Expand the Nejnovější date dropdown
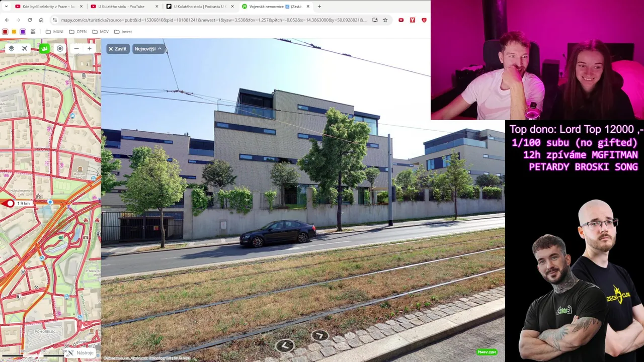The image size is (644, 362). [148, 49]
